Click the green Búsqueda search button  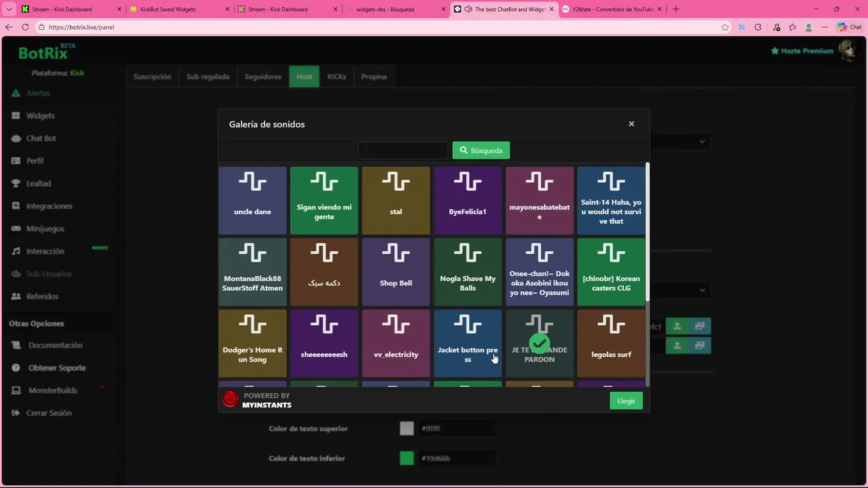(481, 150)
